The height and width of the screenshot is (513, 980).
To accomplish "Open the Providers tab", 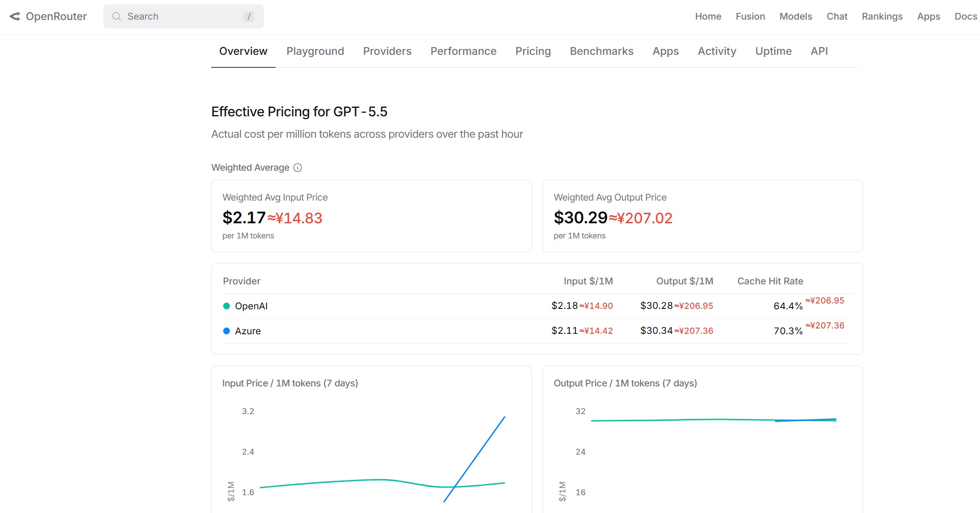I will click(387, 51).
